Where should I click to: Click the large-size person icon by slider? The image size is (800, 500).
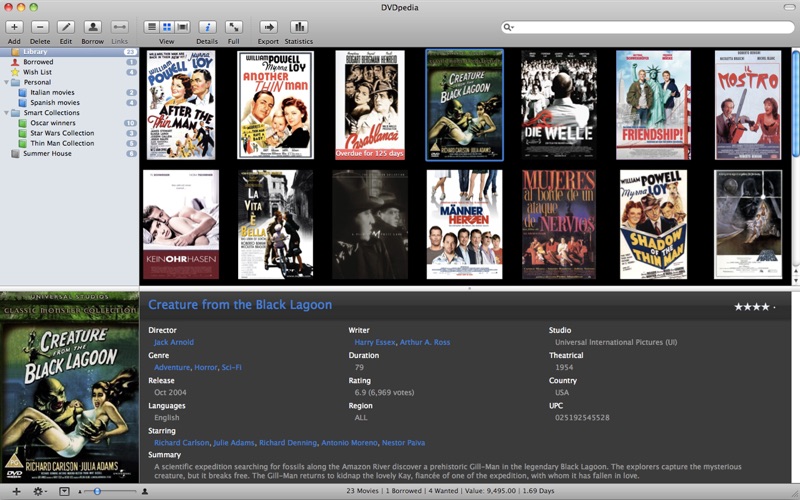pos(145,491)
